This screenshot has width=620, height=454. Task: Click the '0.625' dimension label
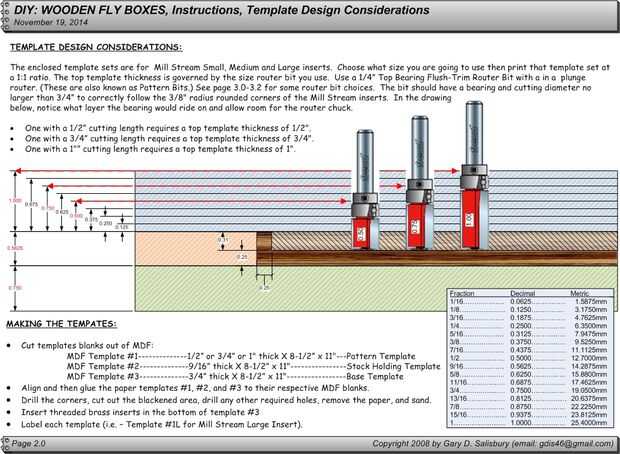(61, 212)
